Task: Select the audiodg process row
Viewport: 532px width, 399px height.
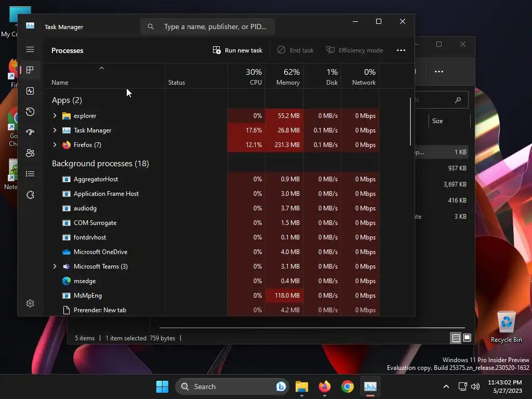Action: coord(211,208)
